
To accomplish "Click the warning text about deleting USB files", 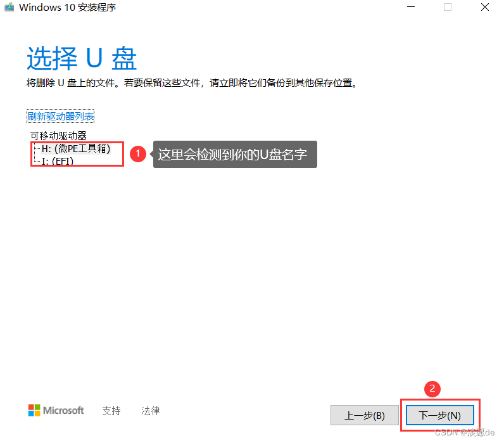I will [192, 83].
